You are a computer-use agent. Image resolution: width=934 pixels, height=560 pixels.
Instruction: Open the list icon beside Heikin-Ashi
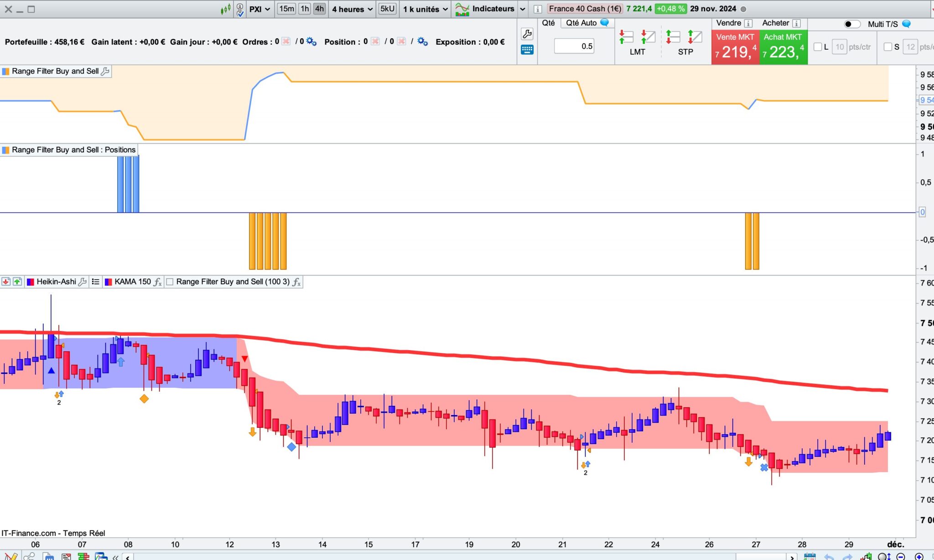[95, 282]
